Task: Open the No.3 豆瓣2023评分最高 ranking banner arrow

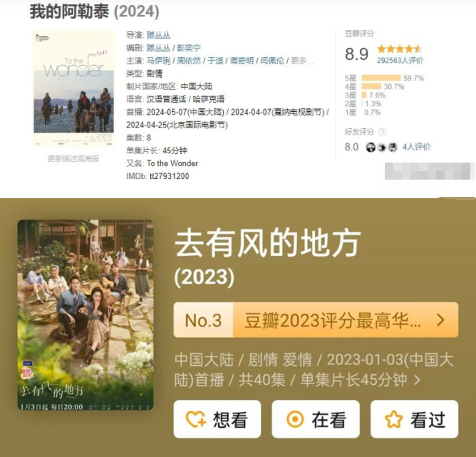Action: [x=440, y=319]
